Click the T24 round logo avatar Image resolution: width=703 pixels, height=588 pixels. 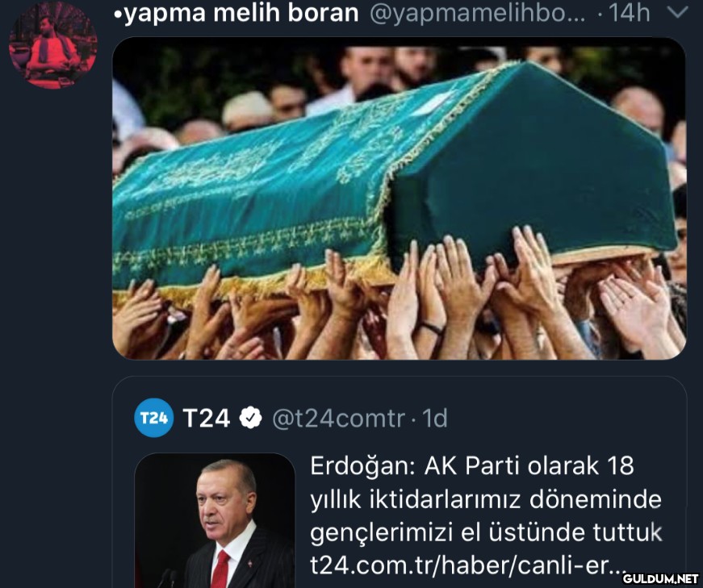pyautogui.click(x=154, y=418)
